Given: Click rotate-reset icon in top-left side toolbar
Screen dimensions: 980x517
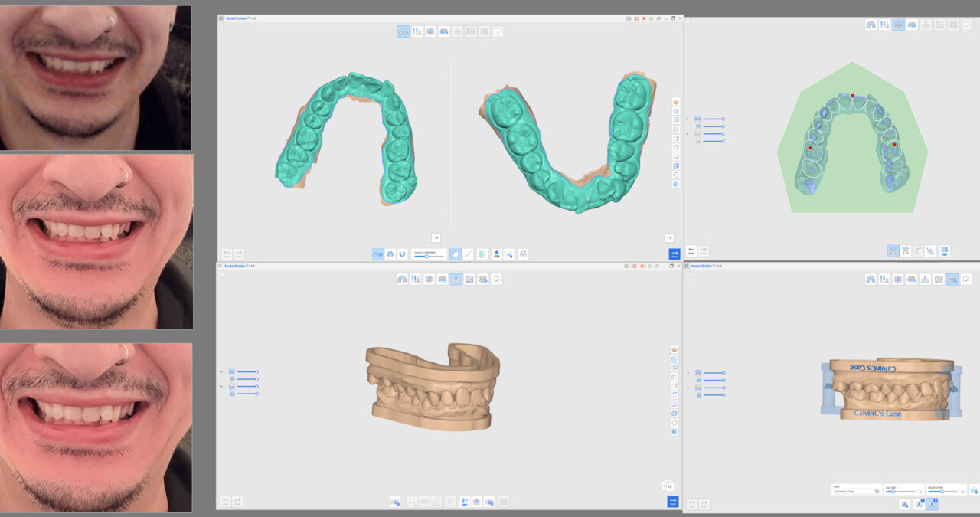Looking at the screenshot, I should 675,175.
